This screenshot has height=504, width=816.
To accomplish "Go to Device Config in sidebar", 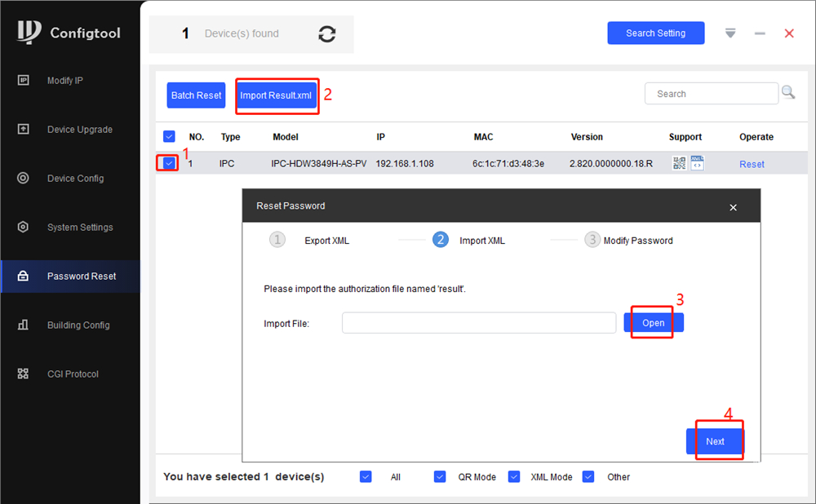I will pyautogui.click(x=75, y=179).
